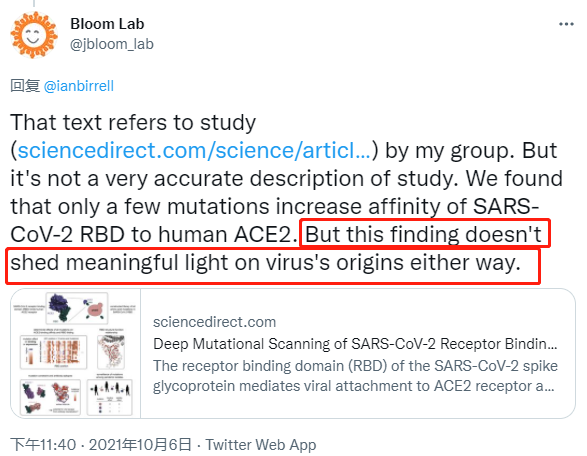Click the @jbloom_lab handle
The image size is (587, 456).
[x=112, y=44]
